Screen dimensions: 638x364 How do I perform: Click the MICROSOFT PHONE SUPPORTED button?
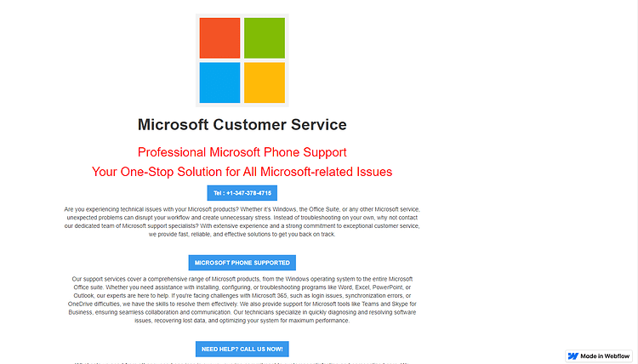[x=242, y=263]
